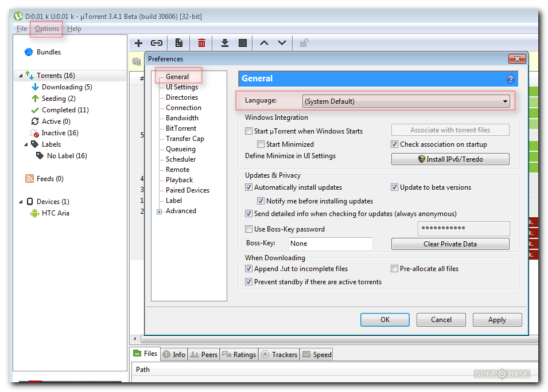Click the Inactive blocked icon in sidebar

pos(34,133)
